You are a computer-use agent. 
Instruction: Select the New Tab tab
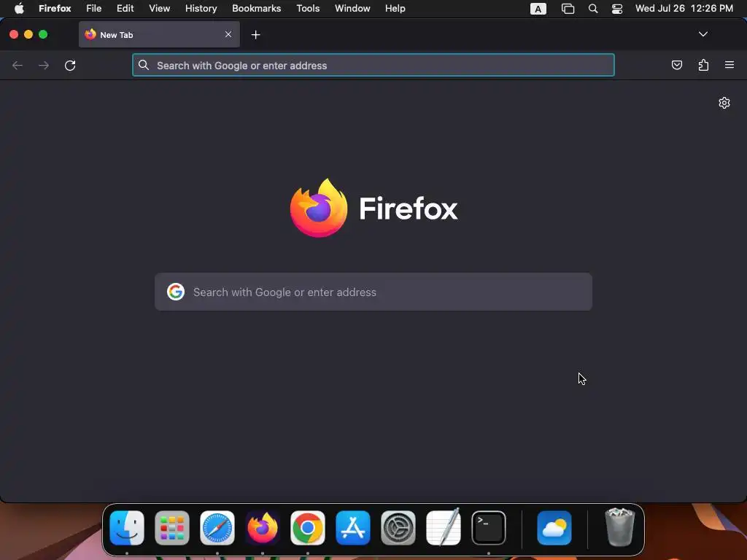pyautogui.click(x=159, y=34)
